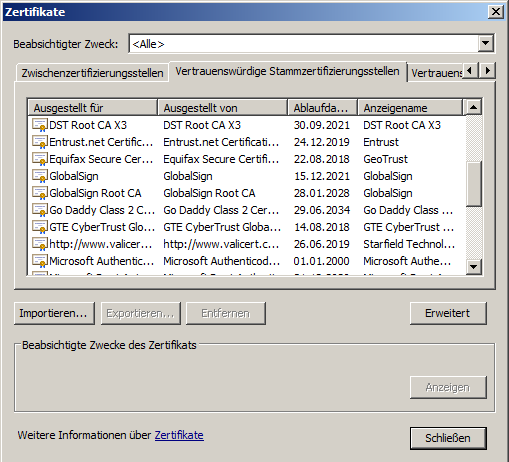
Task: Click expiry date 26.06.2019
Action: 322,244
